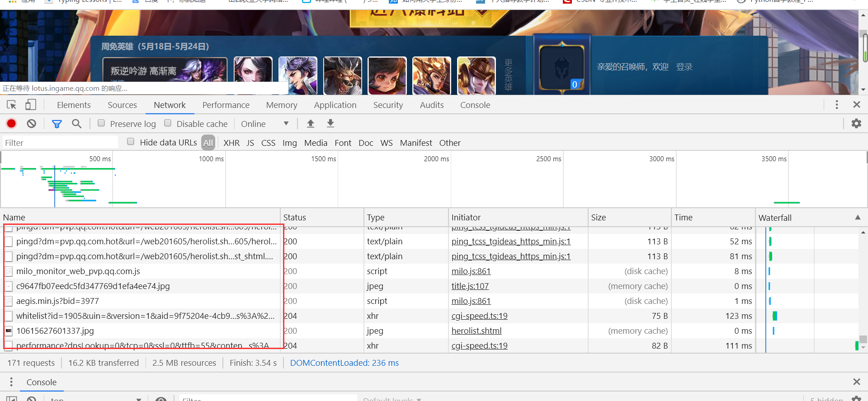The image size is (868, 401).
Task: Filter requests by Manifest type
Action: tap(416, 143)
